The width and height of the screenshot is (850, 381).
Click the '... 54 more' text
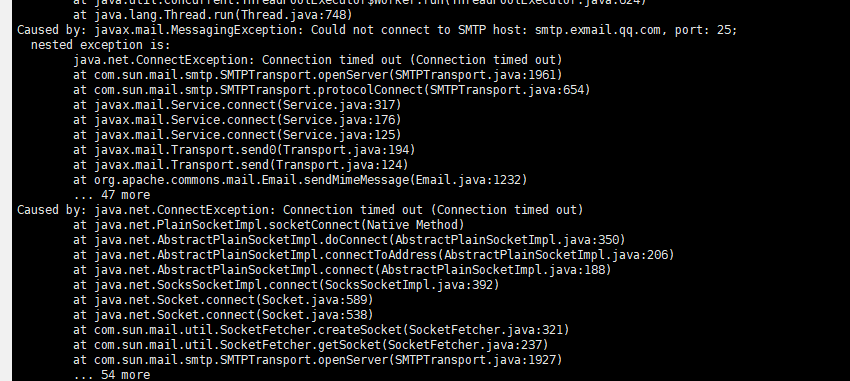112,374
